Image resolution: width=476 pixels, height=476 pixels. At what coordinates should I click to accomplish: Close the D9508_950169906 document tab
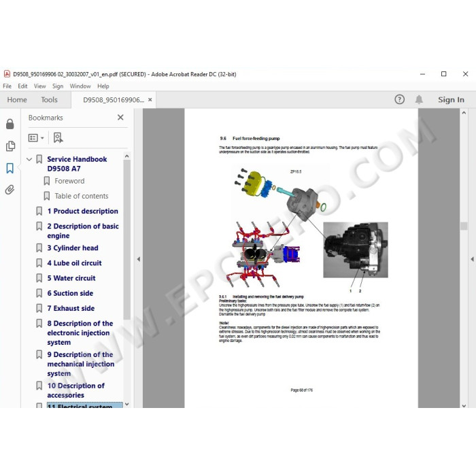pyautogui.click(x=150, y=99)
